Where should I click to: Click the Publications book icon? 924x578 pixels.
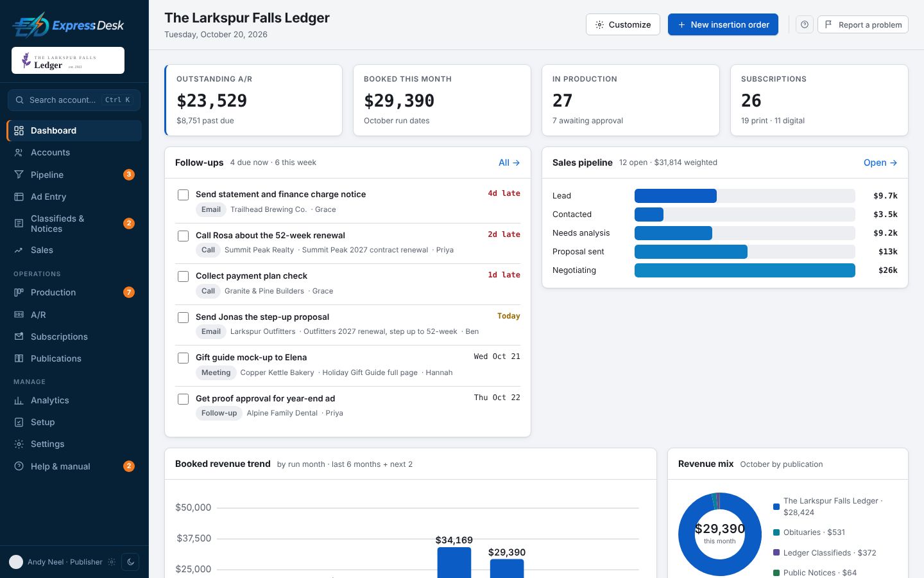tap(19, 358)
